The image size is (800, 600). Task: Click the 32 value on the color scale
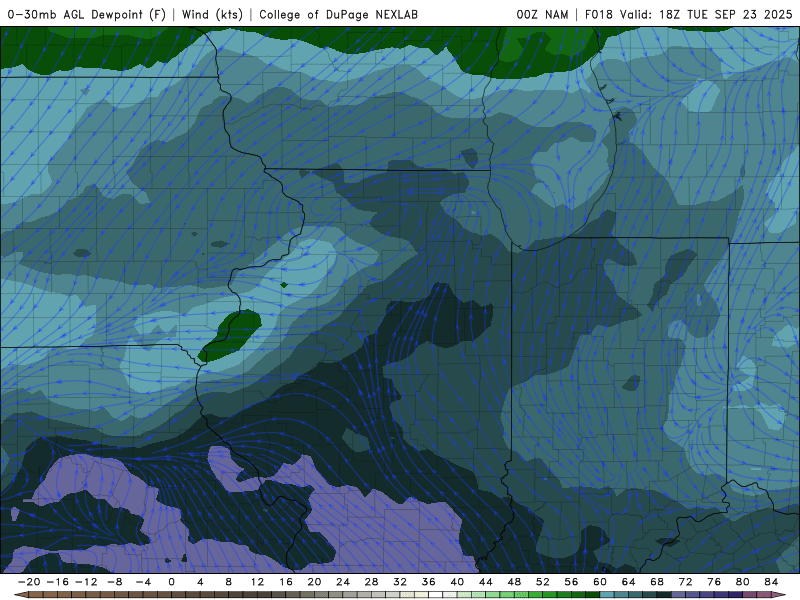[x=400, y=582]
